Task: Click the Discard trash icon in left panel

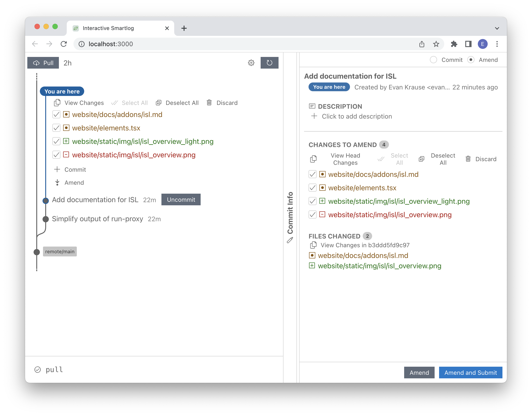Action: point(209,103)
